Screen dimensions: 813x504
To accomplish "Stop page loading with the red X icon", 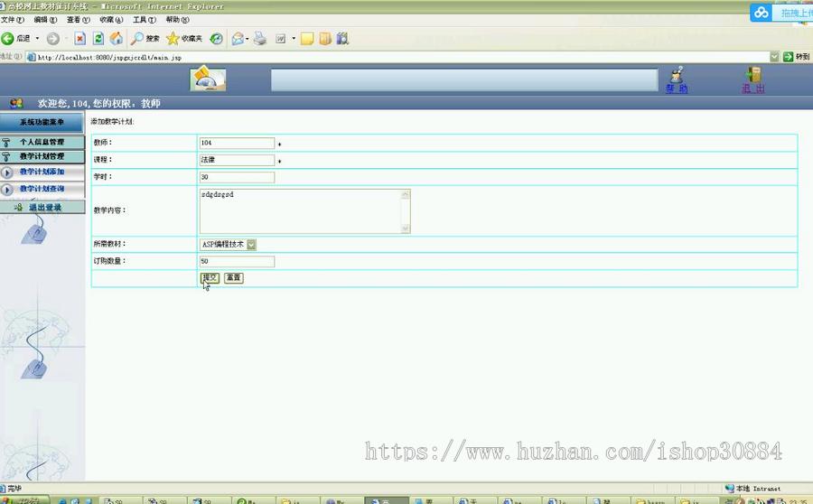I will [x=79, y=38].
